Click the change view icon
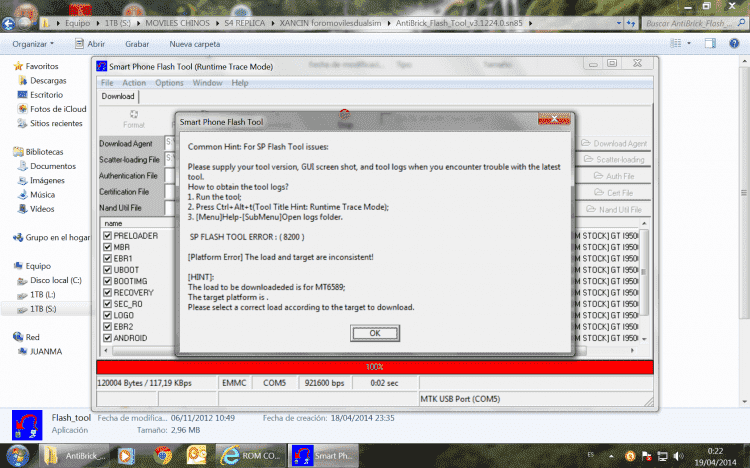This screenshot has width=750, height=468. point(676,44)
